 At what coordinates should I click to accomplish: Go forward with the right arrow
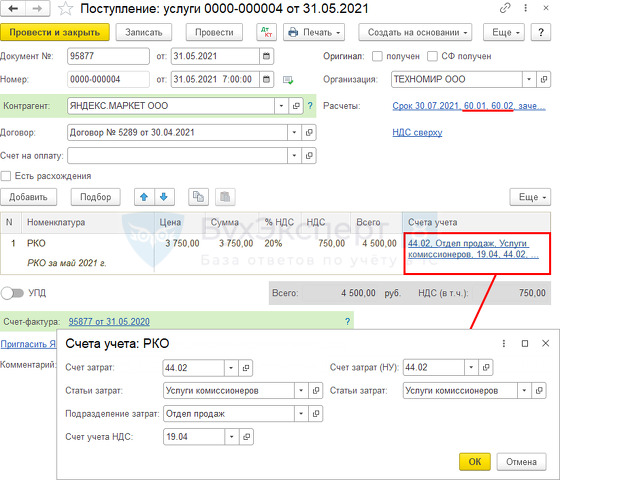coord(38,9)
